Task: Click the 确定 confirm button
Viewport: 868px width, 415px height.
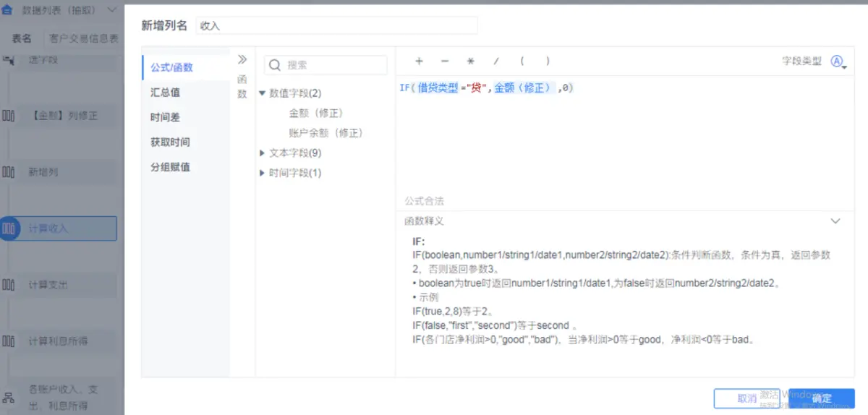Action: pos(822,398)
